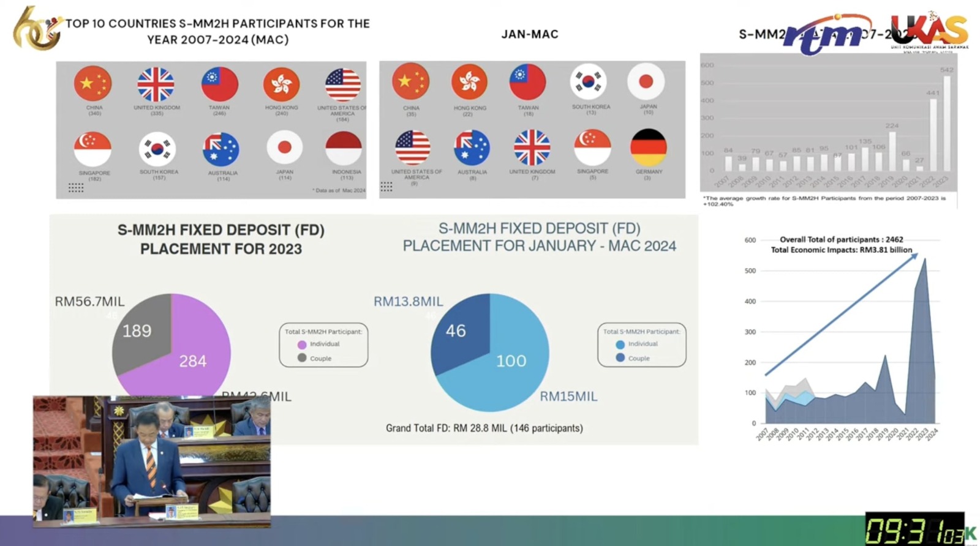Click the Grand Total FD text line
Screen dimensions: 980x546
pos(484,428)
